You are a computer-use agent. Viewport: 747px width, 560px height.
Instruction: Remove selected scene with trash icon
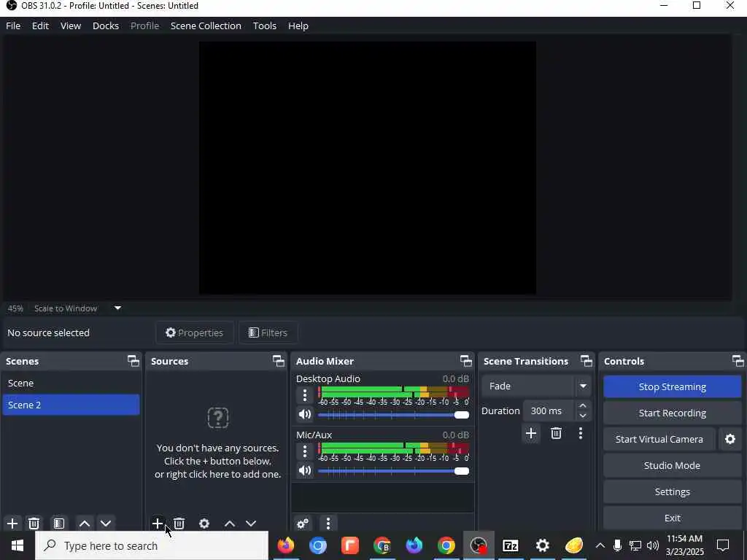[34, 524]
